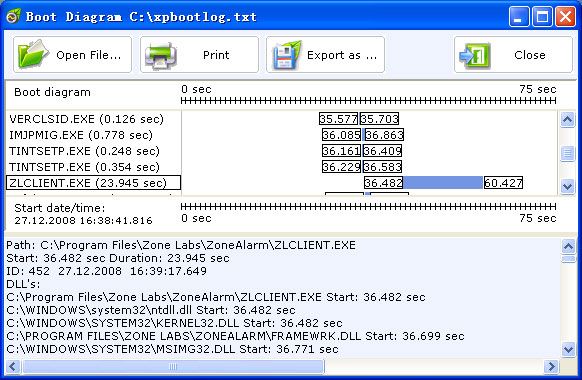
Task: Click the 36.229 start time label
Action: point(341,167)
